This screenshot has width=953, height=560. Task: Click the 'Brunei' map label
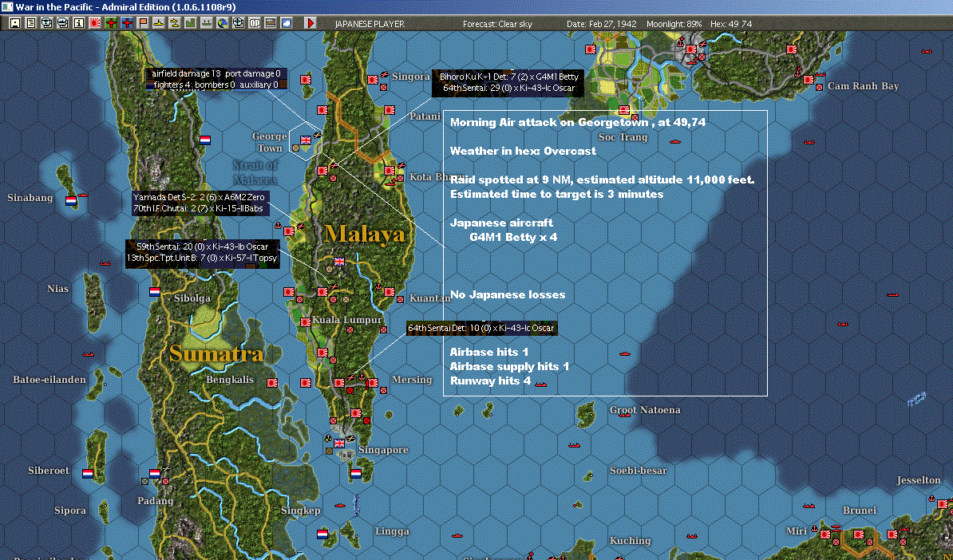[860, 511]
